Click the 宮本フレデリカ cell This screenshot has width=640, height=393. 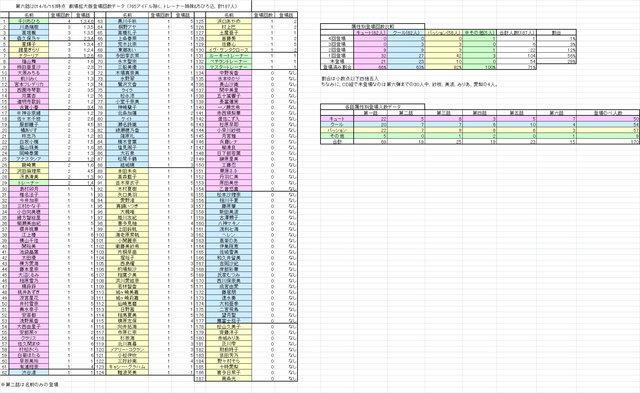[29, 84]
